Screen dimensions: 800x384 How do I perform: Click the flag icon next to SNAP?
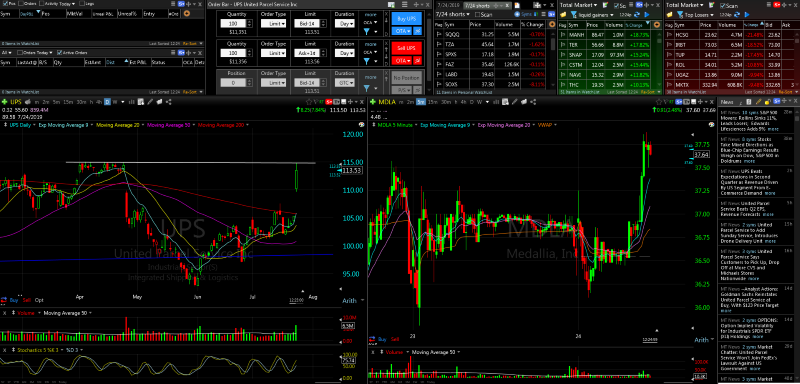563,55
